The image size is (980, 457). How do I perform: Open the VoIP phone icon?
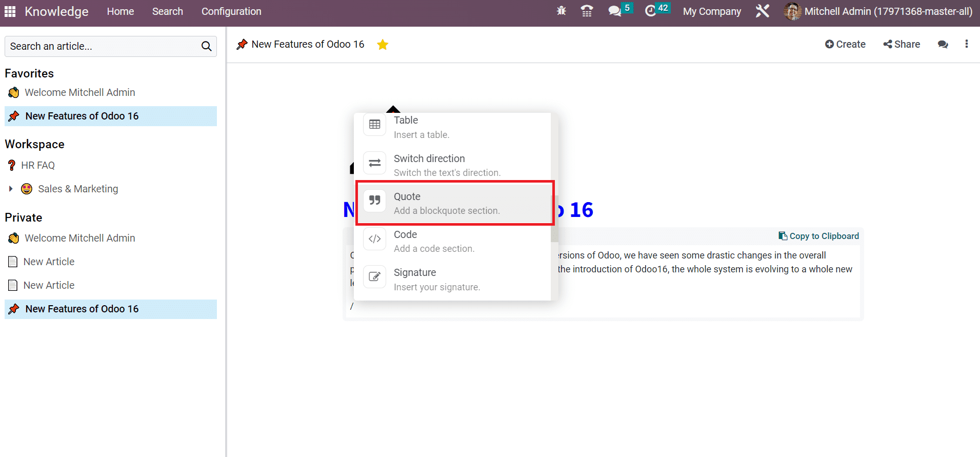click(x=587, y=11)
